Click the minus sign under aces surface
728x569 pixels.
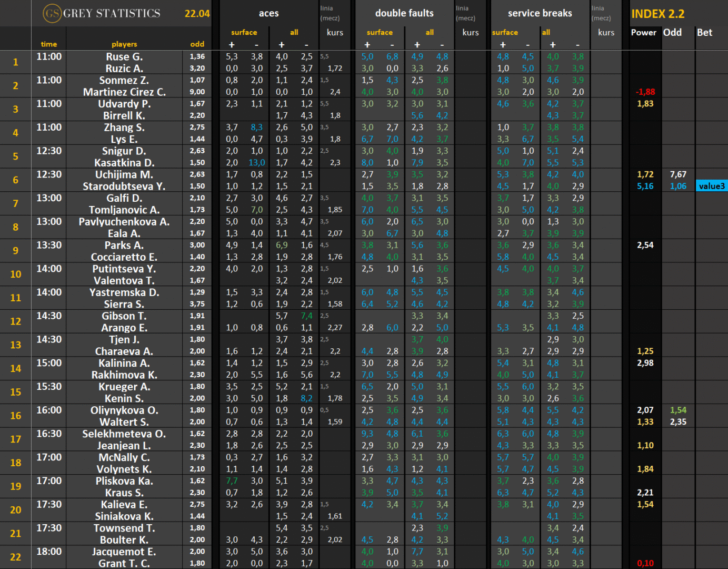(256, 45)
